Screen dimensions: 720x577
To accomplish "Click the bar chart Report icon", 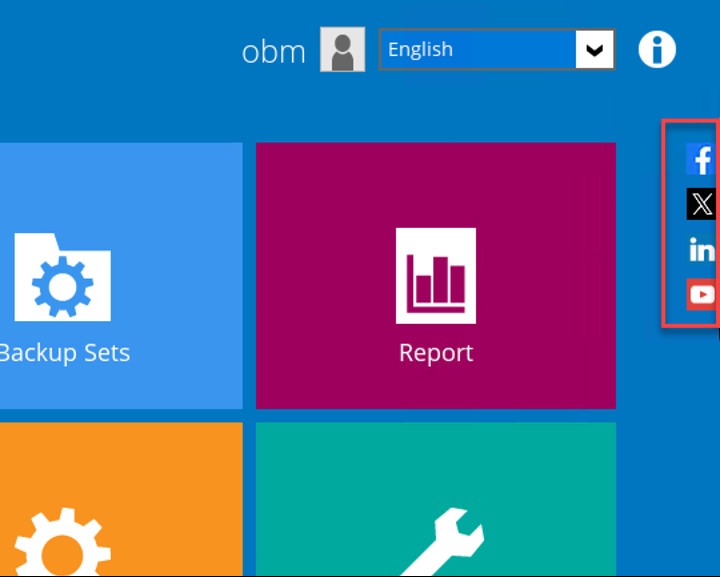I will [x=435, y=276].
